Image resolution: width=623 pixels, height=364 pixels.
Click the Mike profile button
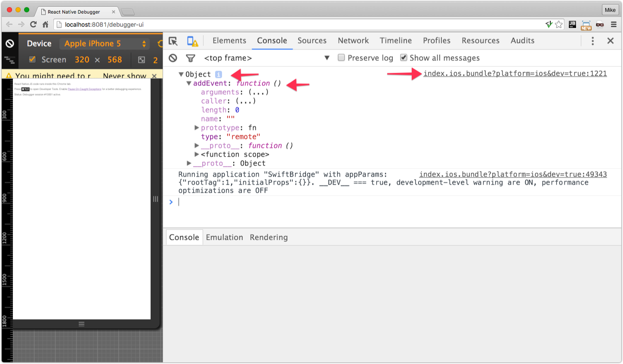[610, 10]
